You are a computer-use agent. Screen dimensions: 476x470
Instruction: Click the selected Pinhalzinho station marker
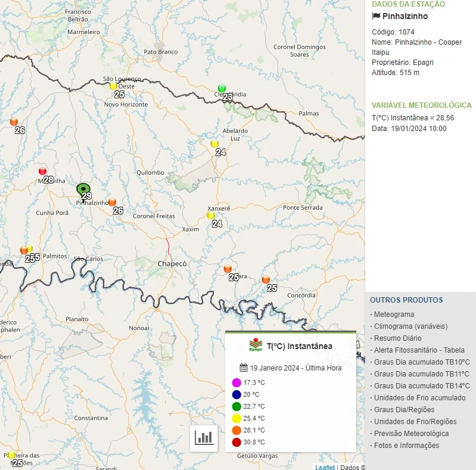point(84,189)
